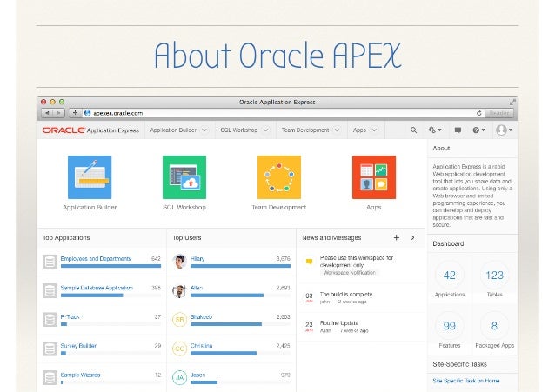Open the Apps large icon

pos(373,177)
